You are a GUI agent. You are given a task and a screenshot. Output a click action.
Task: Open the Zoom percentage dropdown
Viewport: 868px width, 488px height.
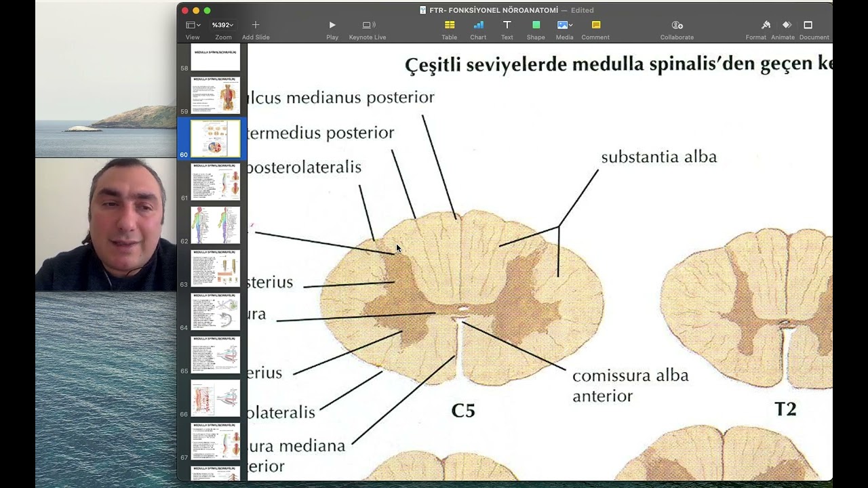tap(222, 25)
